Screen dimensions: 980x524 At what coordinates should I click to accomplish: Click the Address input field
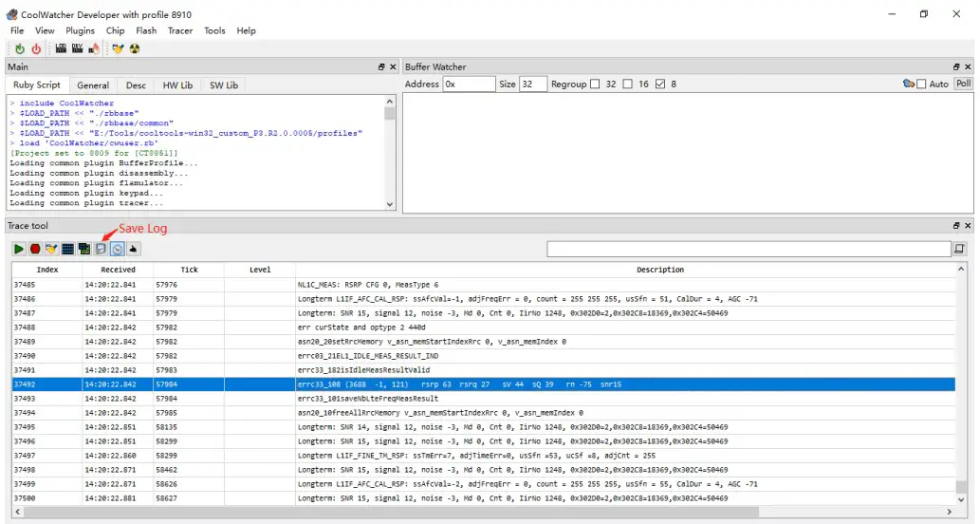(469, 84)
